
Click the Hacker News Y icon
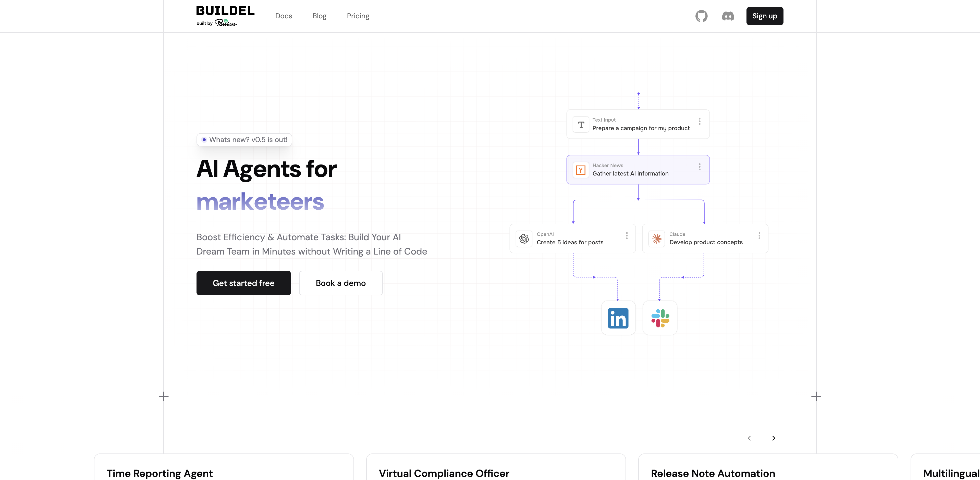[581, 170]
